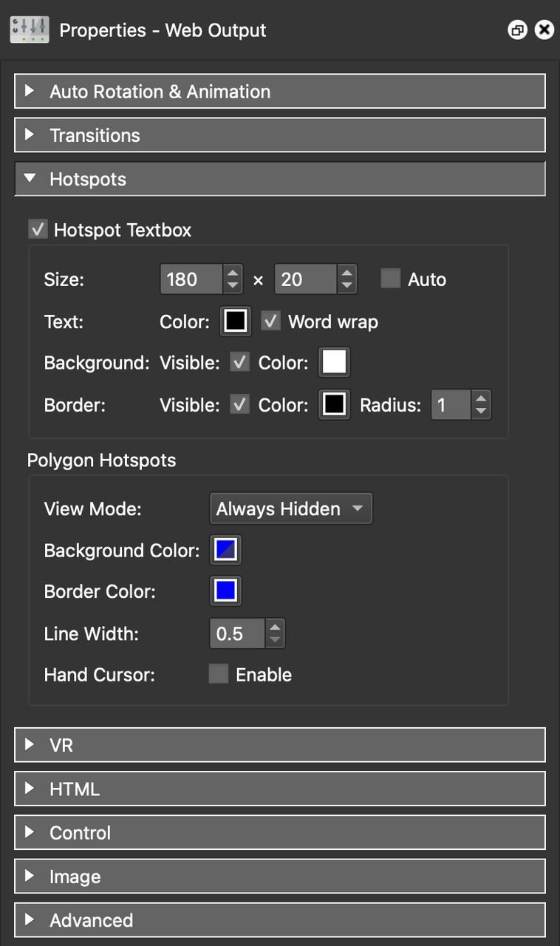
Task: Click the Hand Cursor label text
Action: coord(100,675)
